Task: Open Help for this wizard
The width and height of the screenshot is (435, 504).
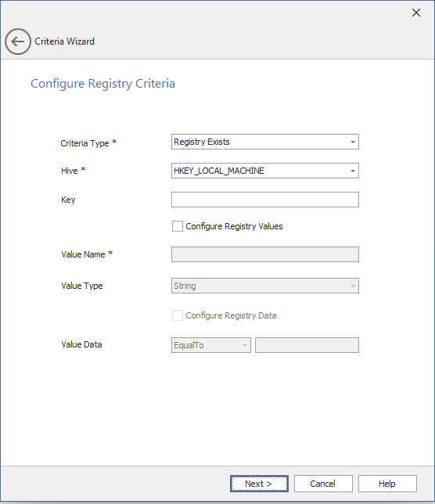Action: click(387, 484)
